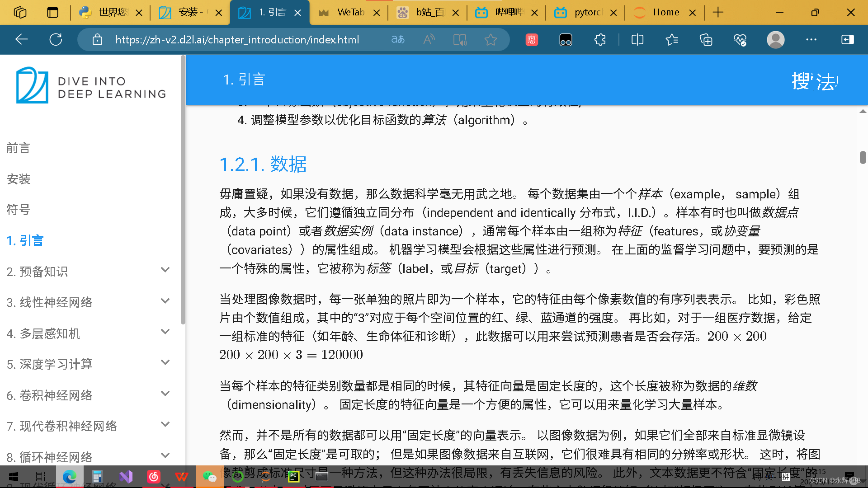Screen dimensions: 868x488
Task: Open the collections icon in toolbar
Action: coord(706,40)
